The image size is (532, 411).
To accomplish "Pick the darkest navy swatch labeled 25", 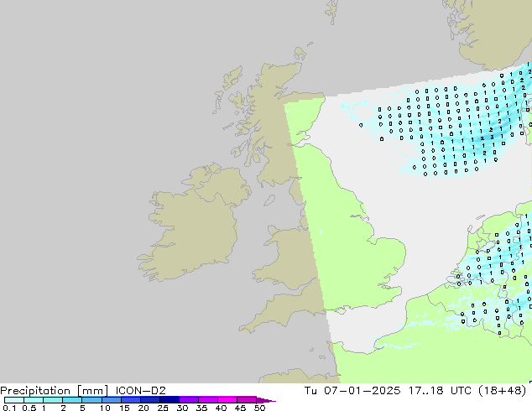I will (x=170, y=400).
